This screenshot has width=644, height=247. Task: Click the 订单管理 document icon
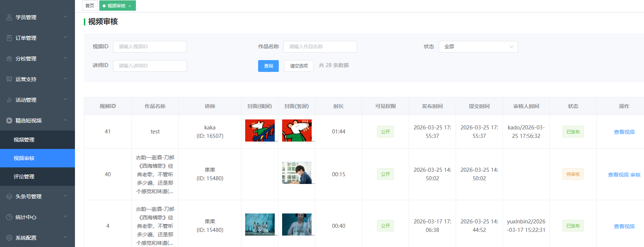tap(9, 38)
